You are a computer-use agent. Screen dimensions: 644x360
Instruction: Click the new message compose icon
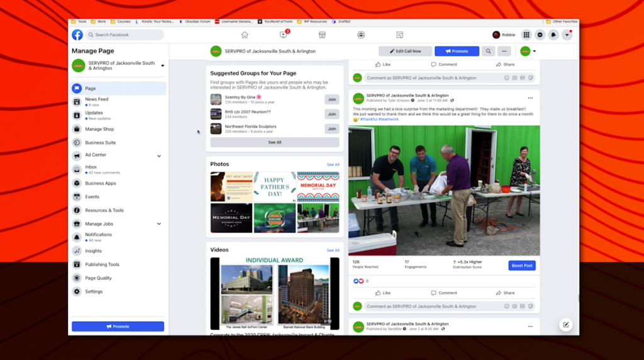pos(565,325)
